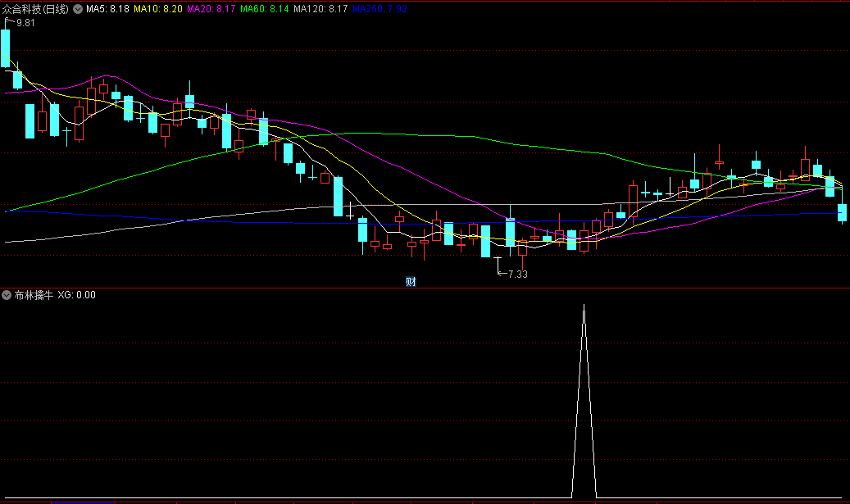Select the MA60: 8.14 label
Viewport: 850px width, 504px height.
click(264, 9)
